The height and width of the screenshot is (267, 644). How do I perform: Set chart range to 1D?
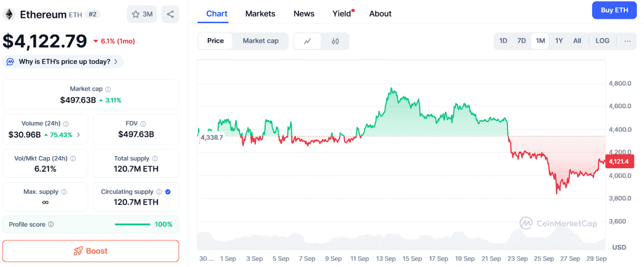click(503, 41)
